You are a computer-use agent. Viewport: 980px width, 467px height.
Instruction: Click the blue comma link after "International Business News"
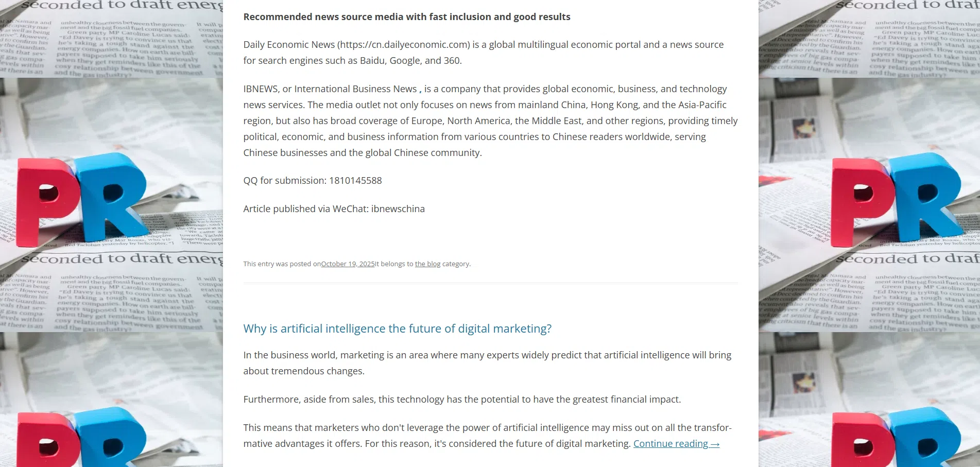coord(420,90)
